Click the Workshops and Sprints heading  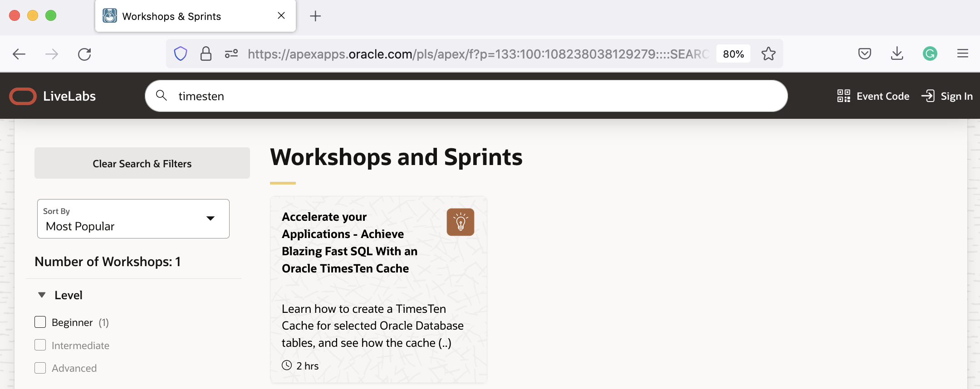[396, 157]
